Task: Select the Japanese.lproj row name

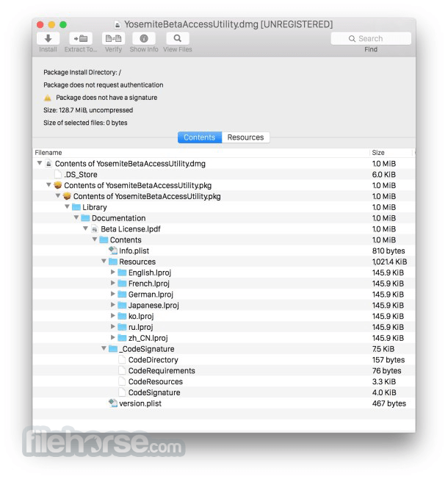Action: click(x=153, y=305)
